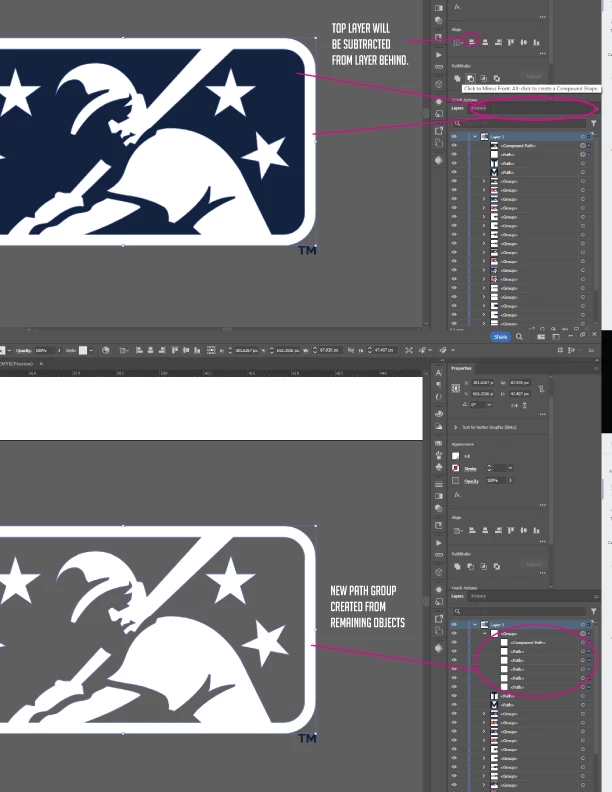Screen dimensions: 612x792
Task: Open the Symbols panel club-shaped dock icon
Action: 439,467
